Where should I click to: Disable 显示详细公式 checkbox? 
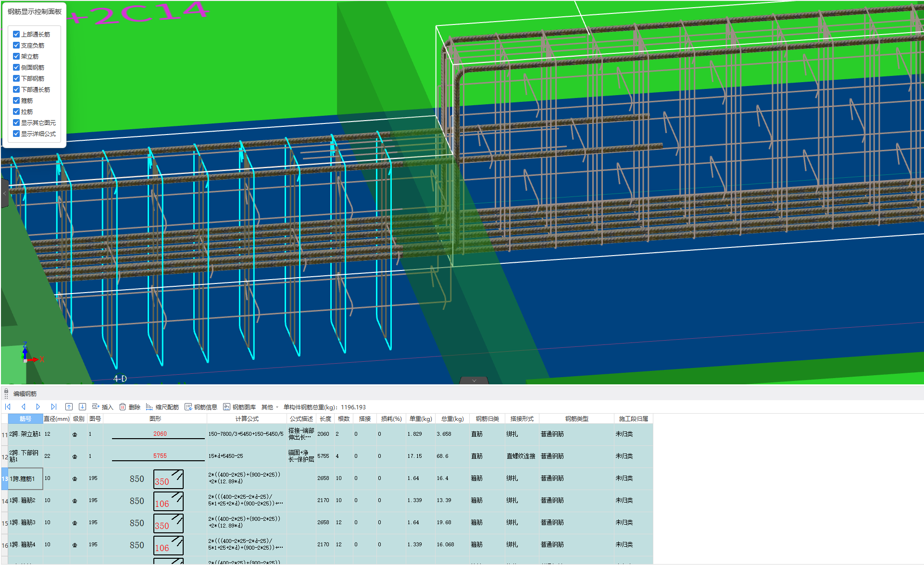click(x=16, y=134)
